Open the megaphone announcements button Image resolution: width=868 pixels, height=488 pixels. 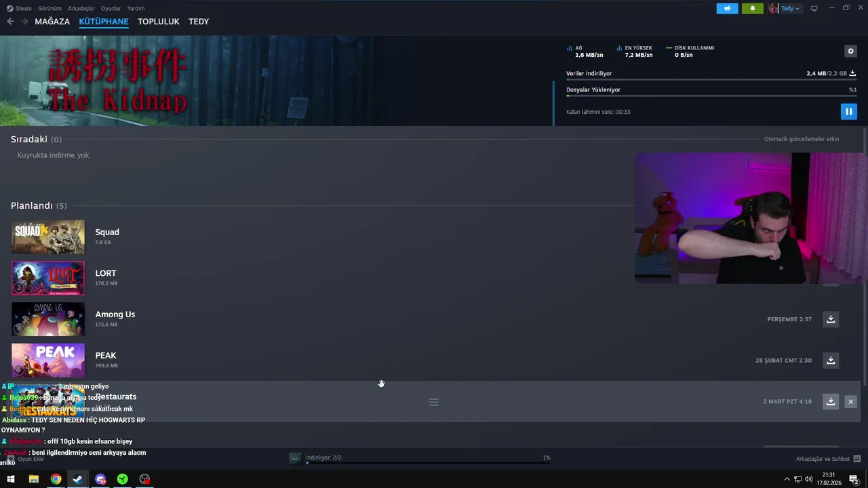coord(727,8)
